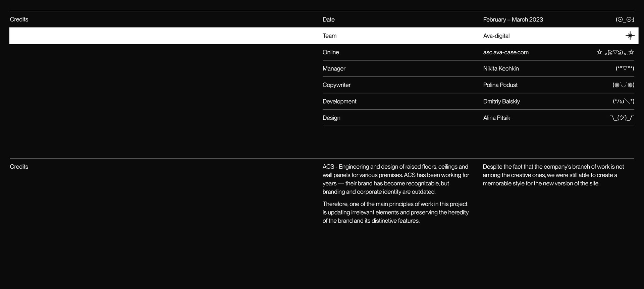This screenshot has width=644, height=289.
Task: Click the February – March 2023 date
Action: click(x=513, y=19)
